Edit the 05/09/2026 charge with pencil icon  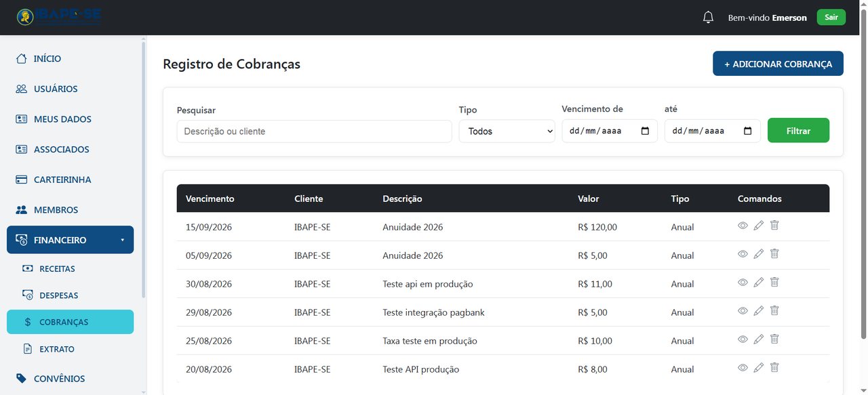point(759,254)
